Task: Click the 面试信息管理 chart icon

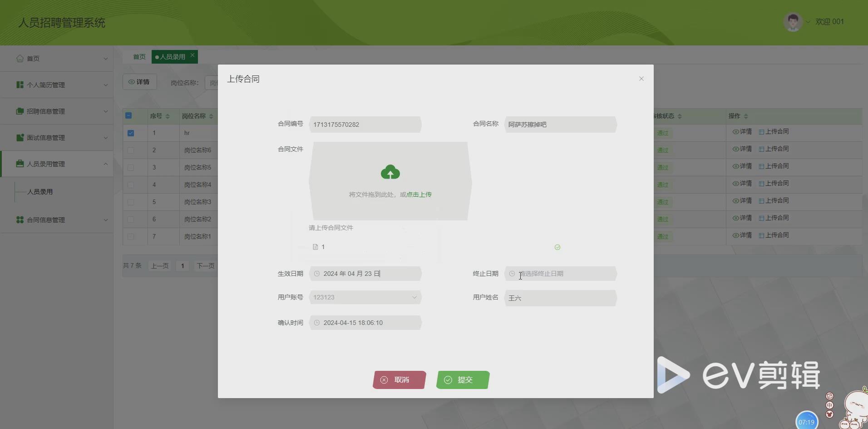Action: click(x=19, y=137)
